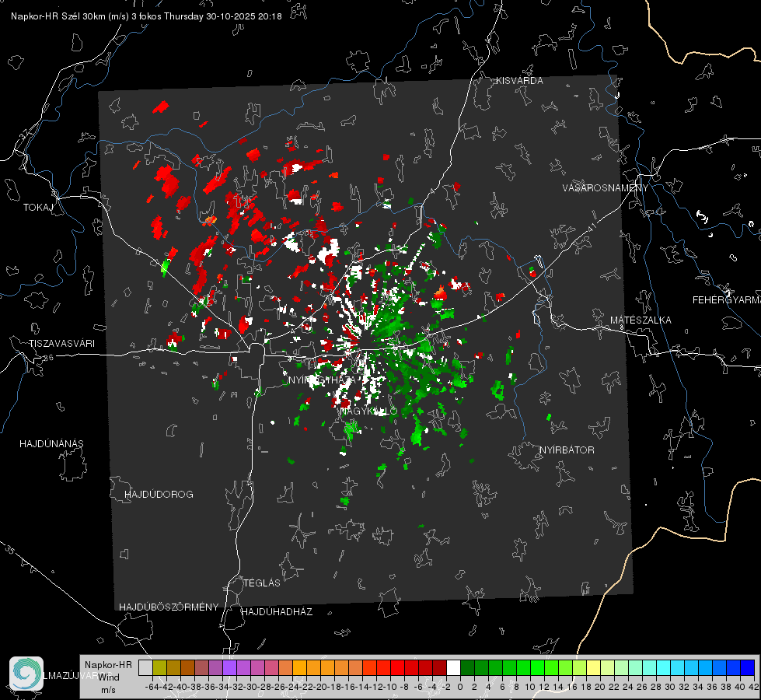Click the NYÍREGYHÁZA city label
The width and height of the screenshot is (761, 700).
point(321,380)
